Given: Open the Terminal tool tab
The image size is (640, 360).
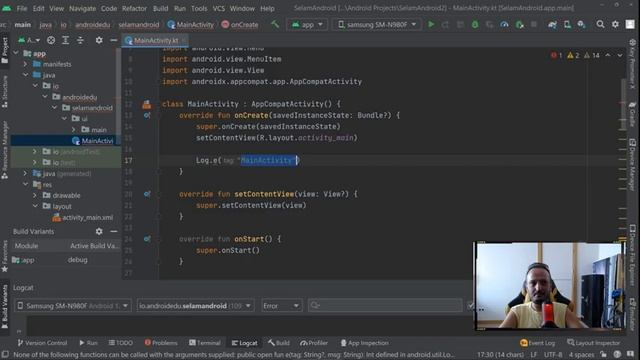Looking at the screenshot, I should 204,343.
